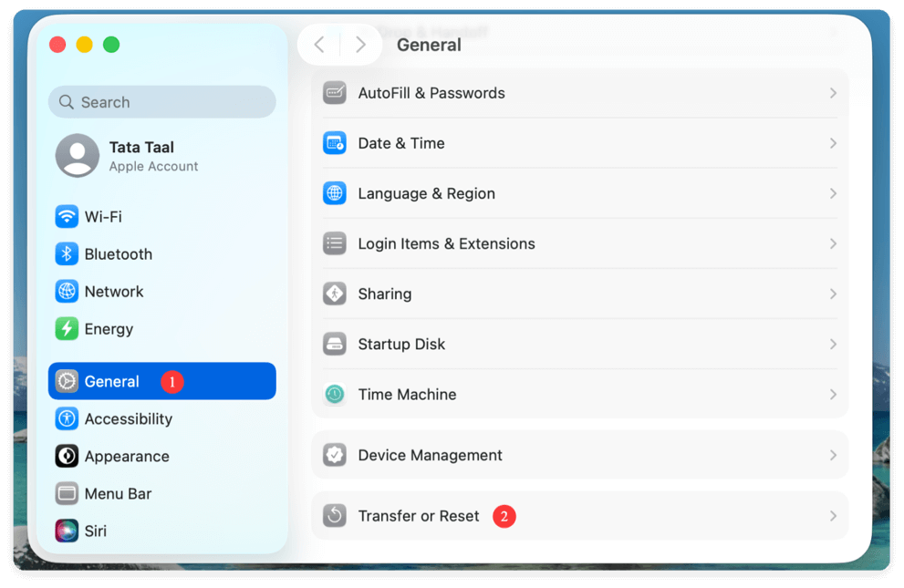Open Transfer or Reset options

420,515
